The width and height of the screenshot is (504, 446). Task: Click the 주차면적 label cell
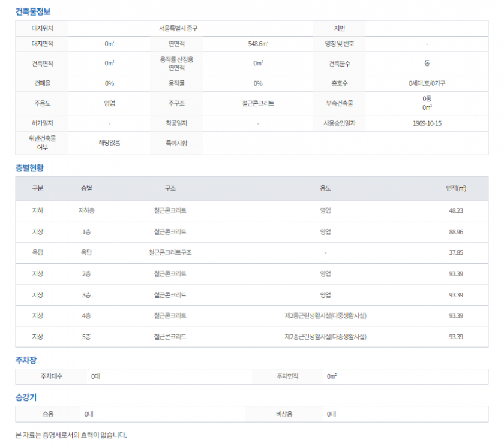click(287, 376)
